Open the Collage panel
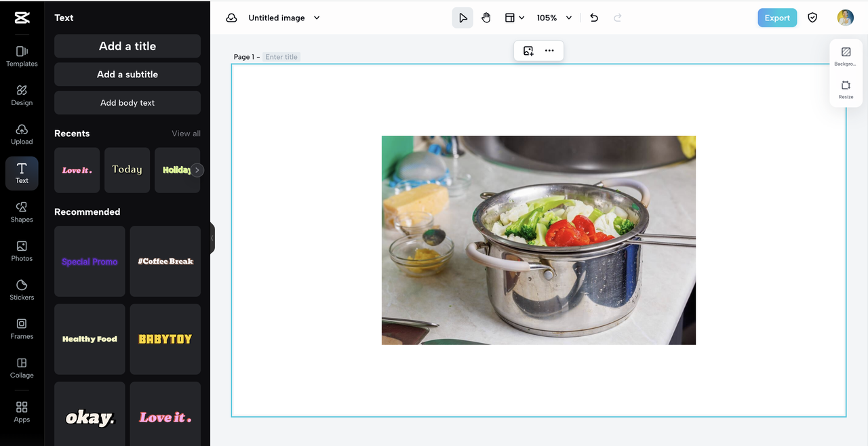The image size is (868, 446). coord(22,368)
